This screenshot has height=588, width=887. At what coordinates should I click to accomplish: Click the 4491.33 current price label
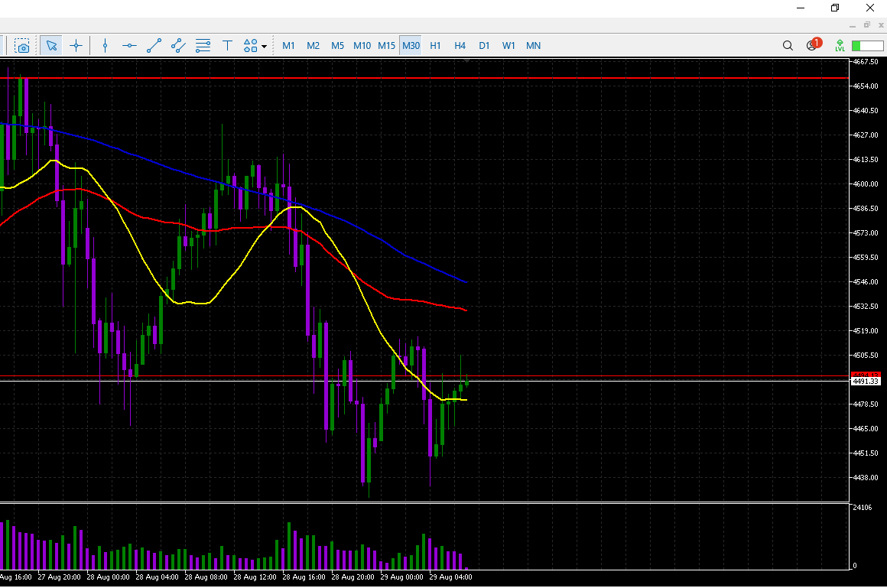point(866,381)
